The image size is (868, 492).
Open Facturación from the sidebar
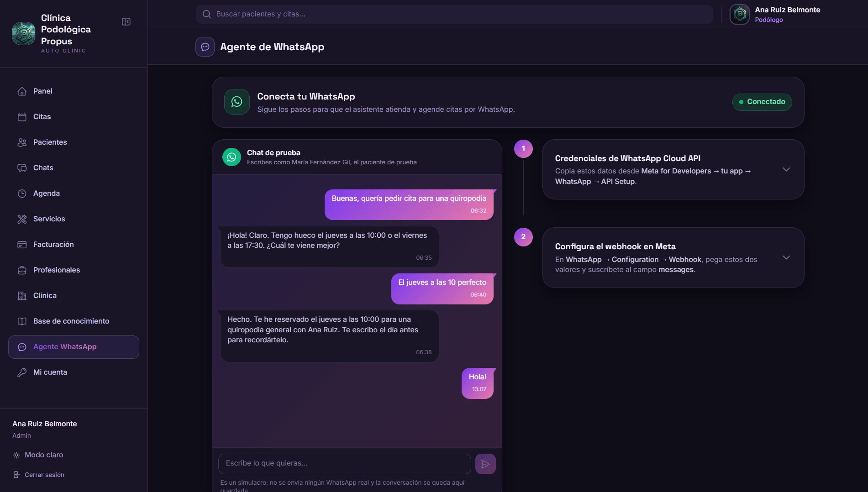tap(74, 245)
